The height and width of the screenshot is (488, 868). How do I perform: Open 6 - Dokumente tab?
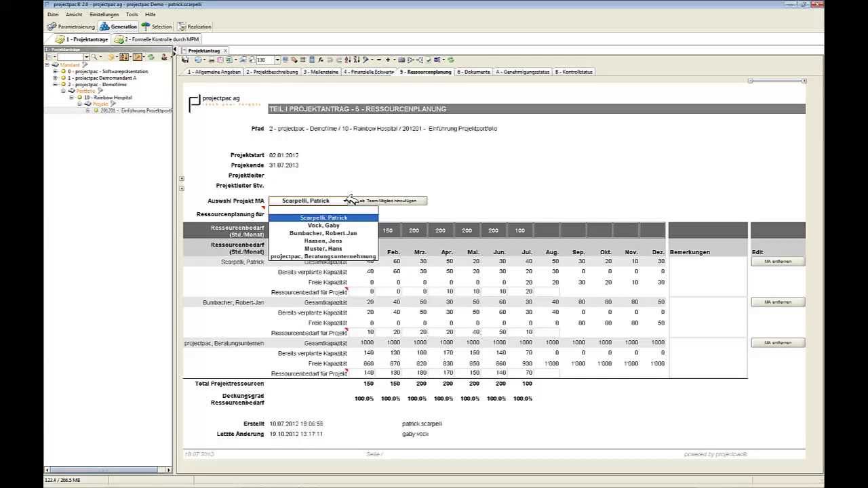coord(473,72)
